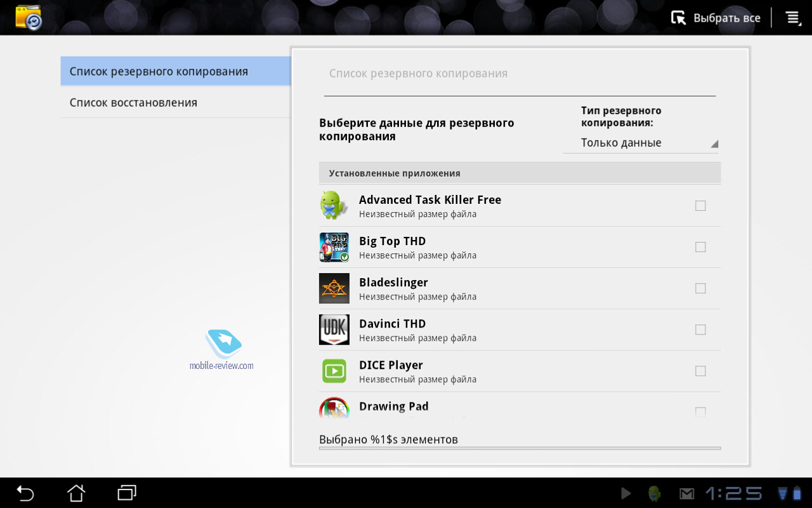Tap the 'Выбрано %1$s элементов' status text

point(388,439)
